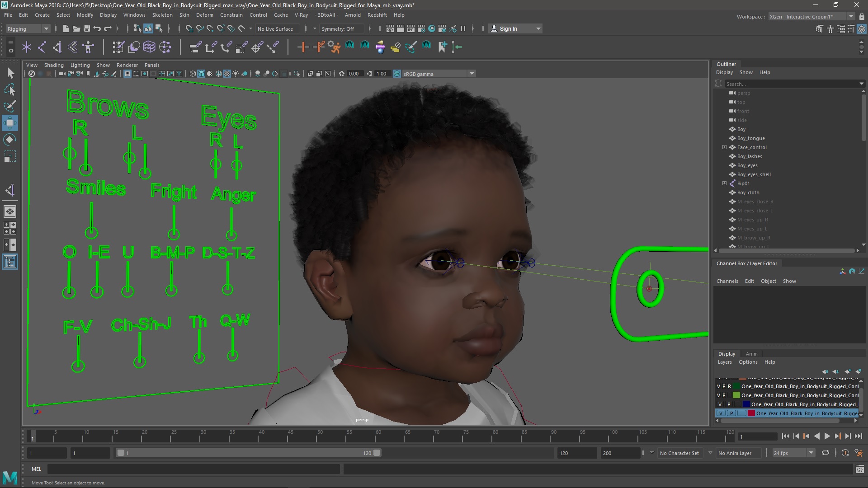Screen dimensions: 868x488
Task: Click the Outliner search field
Action: (x=791, y=84)
